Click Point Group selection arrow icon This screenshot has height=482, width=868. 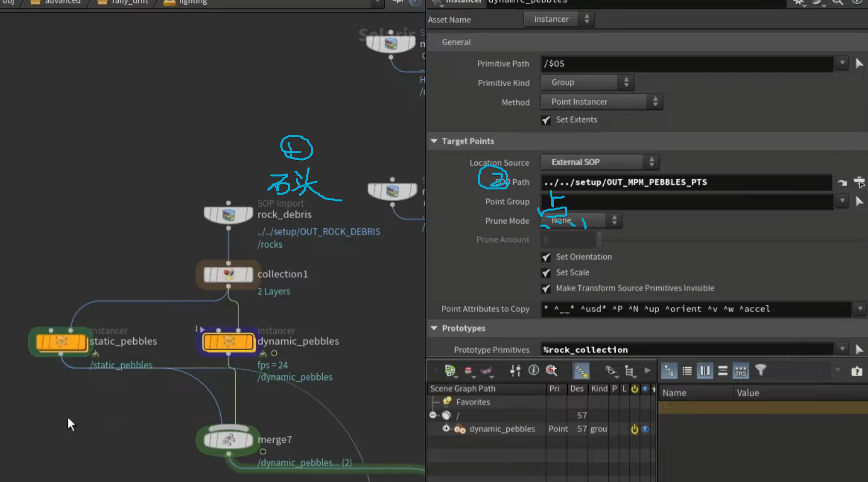pos(859,202)
